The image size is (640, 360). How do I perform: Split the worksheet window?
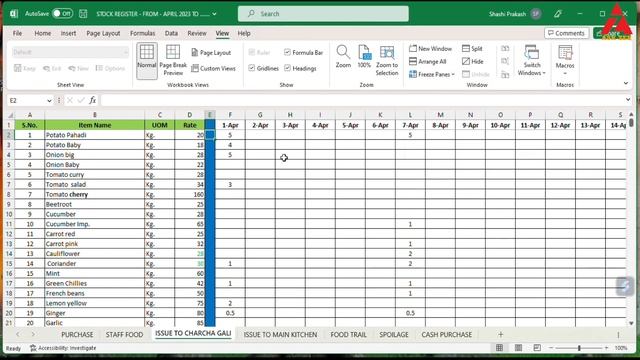[x=472, y=49]
